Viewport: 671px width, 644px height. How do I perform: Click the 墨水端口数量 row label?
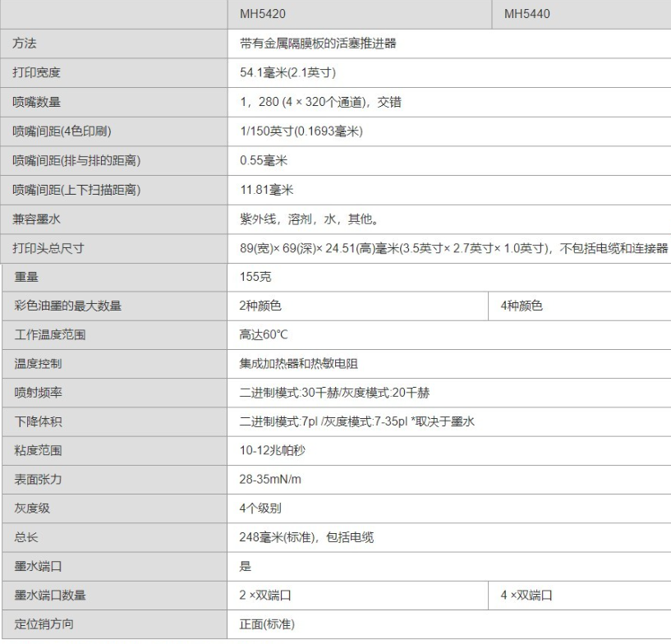(50, 596)
